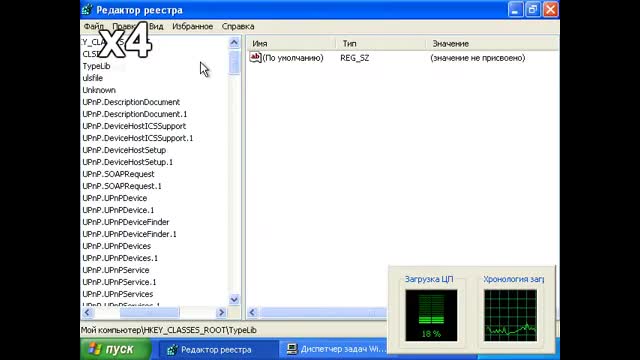Click the tree pane scroll down arrow
The image size is (640, 360).
click(x=234, y=300)
